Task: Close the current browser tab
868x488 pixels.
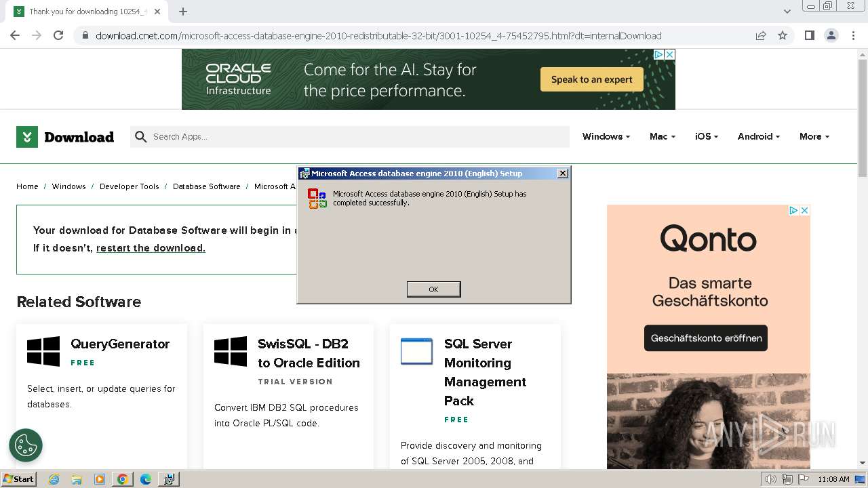Action: (158, 12)
